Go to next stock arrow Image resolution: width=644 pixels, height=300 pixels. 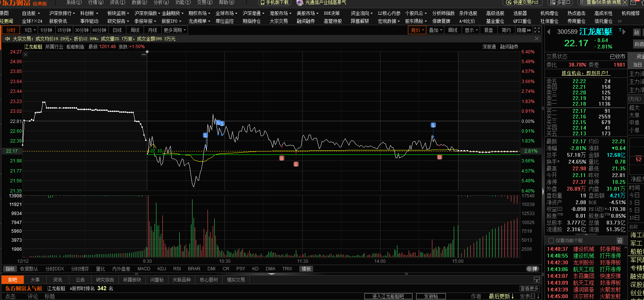(624, 32)
